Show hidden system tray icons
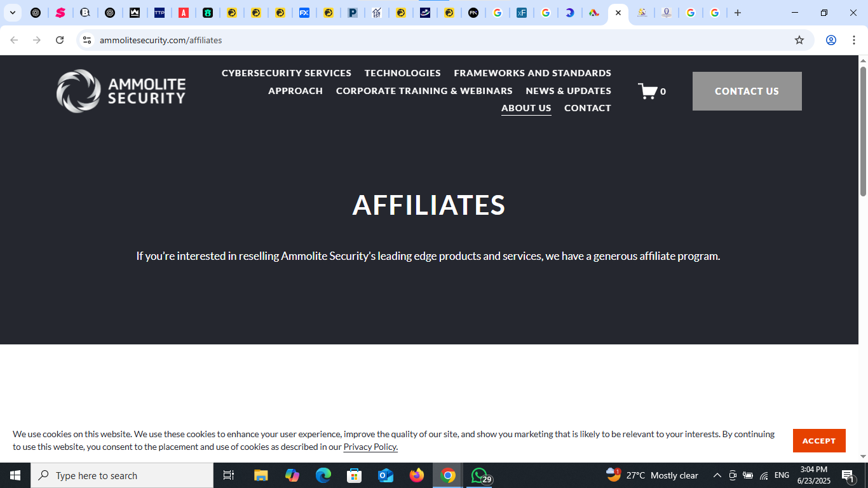Image resolution: width=868 pixels, height=488 pixels. tap(717, 475)
